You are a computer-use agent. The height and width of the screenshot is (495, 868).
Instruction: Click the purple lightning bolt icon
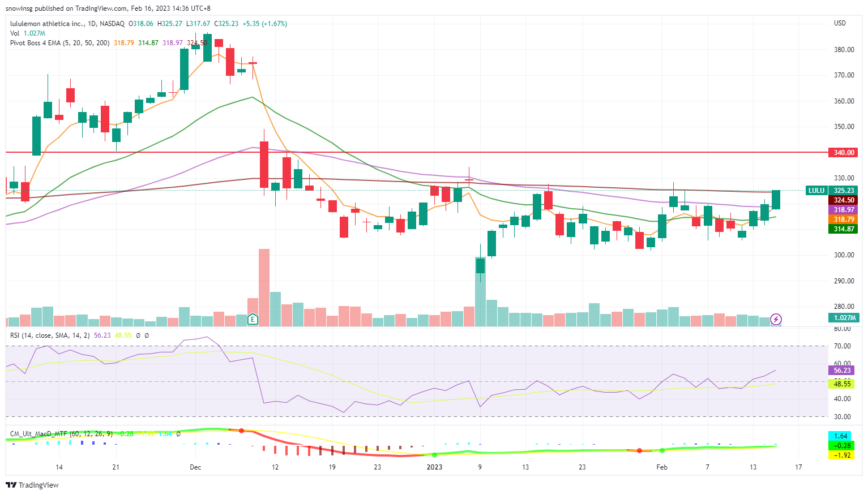click(776, 319)
